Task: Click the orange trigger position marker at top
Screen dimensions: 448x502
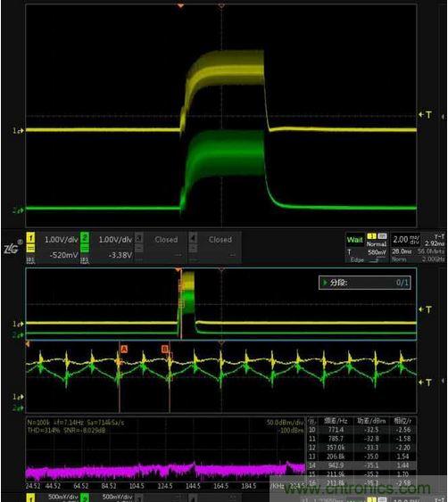Action: (180, 5)
